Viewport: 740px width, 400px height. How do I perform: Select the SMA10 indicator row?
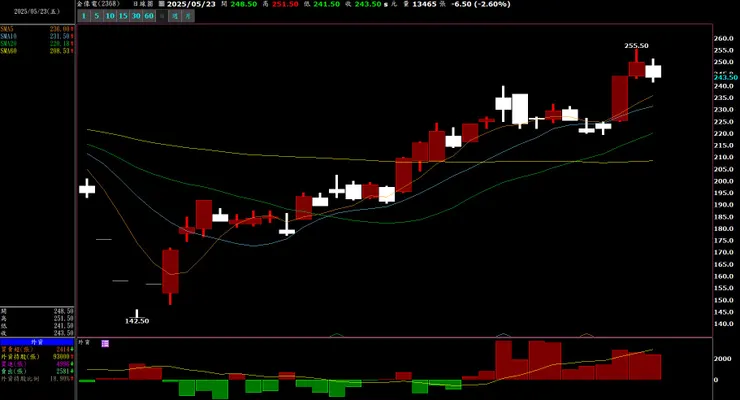tap(37, 36)
